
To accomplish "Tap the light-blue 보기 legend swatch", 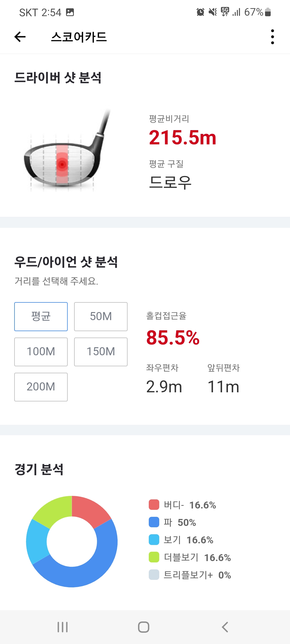I will (x=154, y=540).
